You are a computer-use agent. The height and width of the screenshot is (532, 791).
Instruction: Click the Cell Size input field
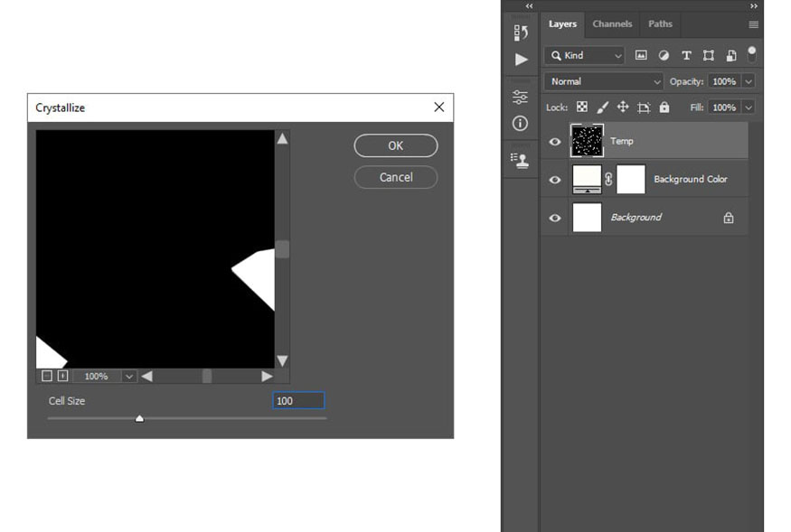click(298, 400)
